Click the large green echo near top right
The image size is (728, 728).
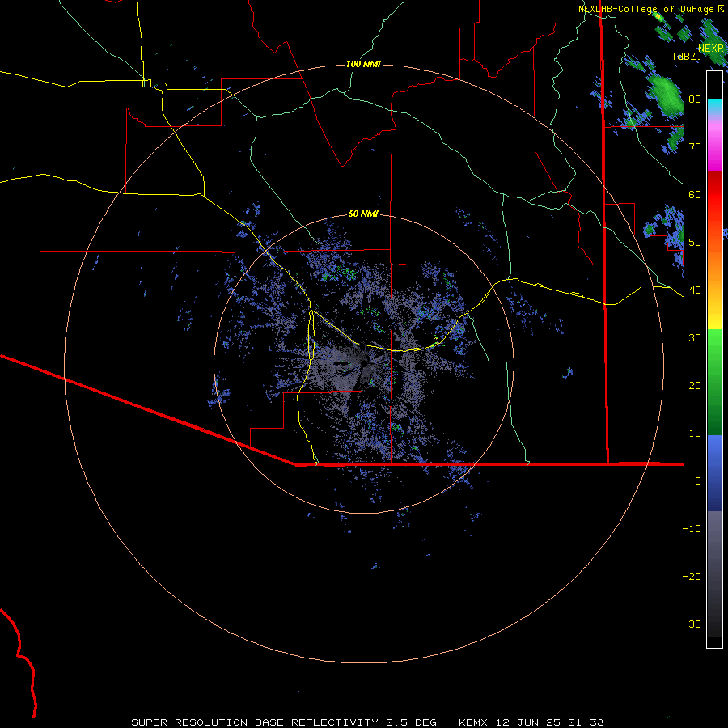(666, 95)
